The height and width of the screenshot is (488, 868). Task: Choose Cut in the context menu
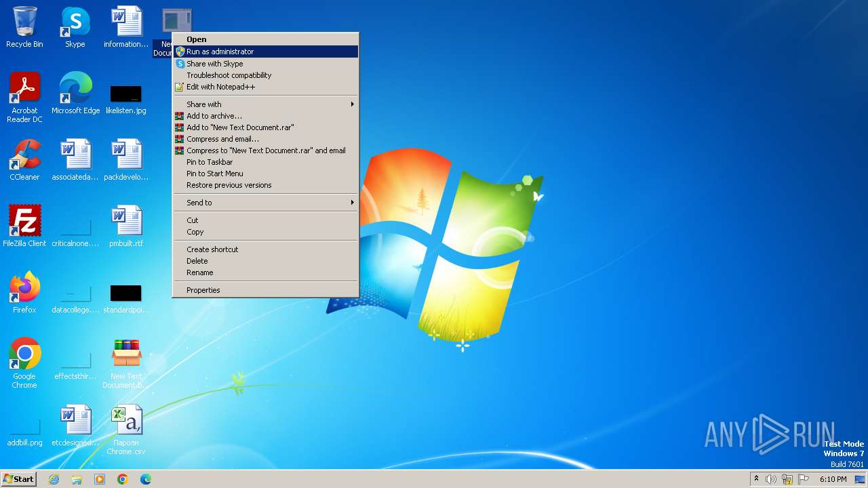click(x=265, y=220)
